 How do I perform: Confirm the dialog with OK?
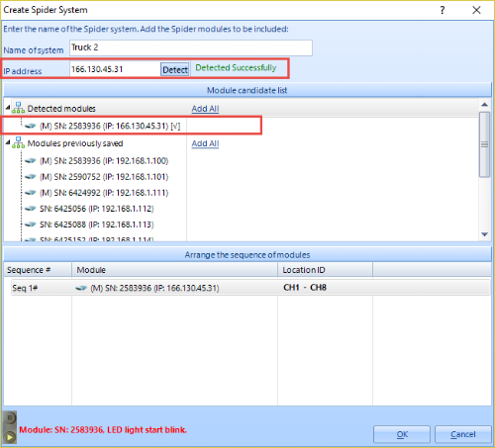tap(402, 434)
